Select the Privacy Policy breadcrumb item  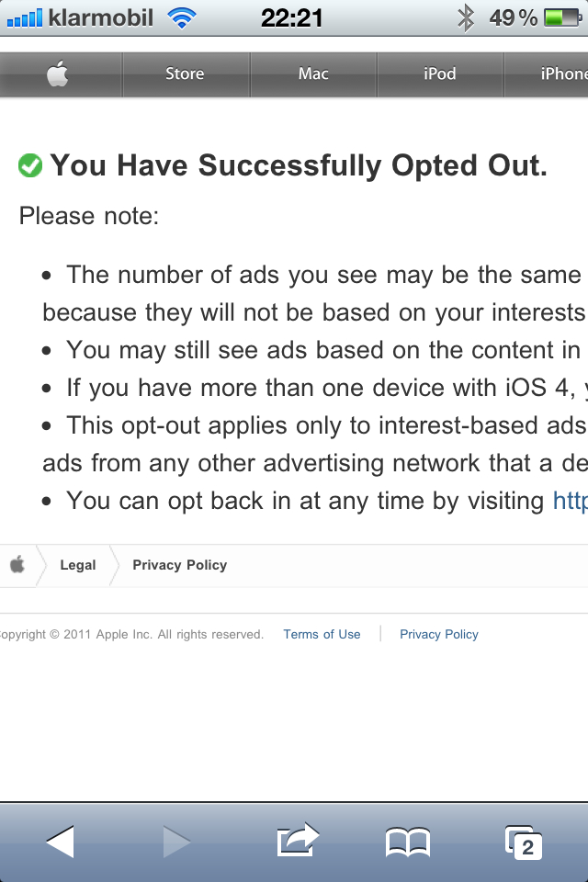[179, 565]
